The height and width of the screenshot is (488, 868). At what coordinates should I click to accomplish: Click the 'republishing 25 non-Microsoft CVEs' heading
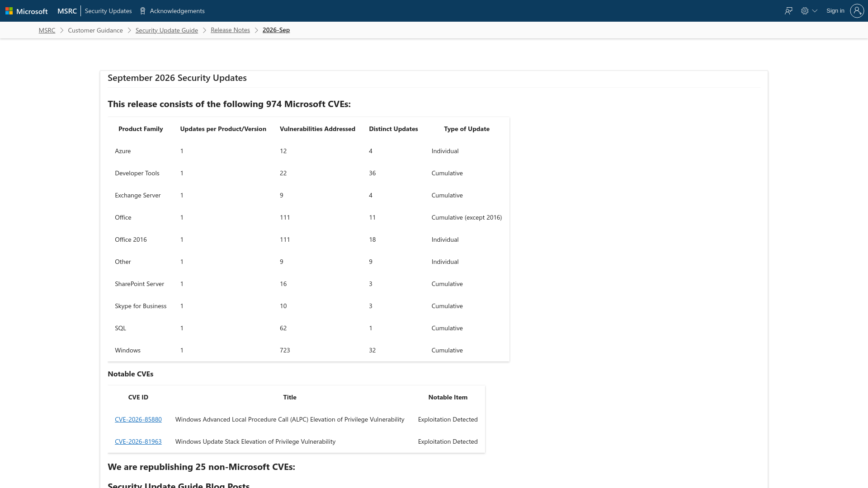click(x=201, y=467)
